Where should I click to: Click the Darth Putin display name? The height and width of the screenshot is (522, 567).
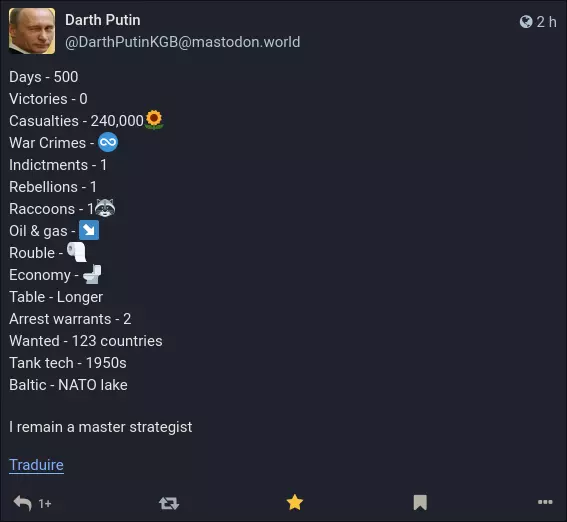103,20
